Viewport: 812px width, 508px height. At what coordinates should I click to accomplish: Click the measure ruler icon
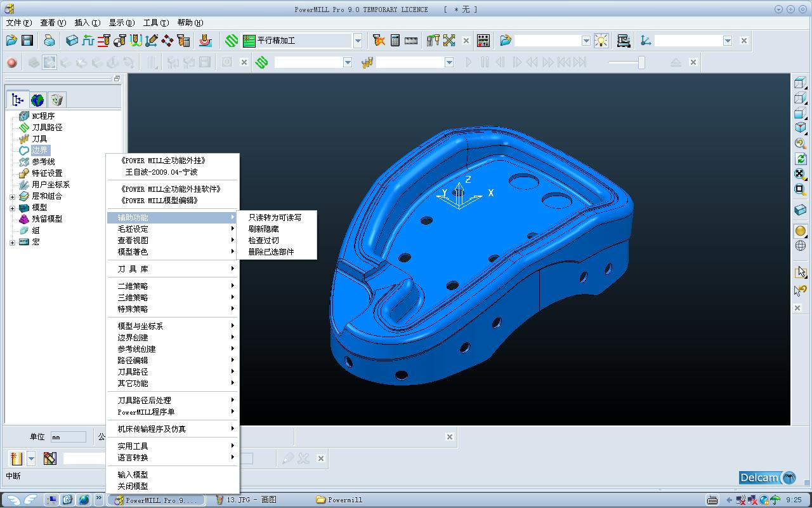(411, 41)
